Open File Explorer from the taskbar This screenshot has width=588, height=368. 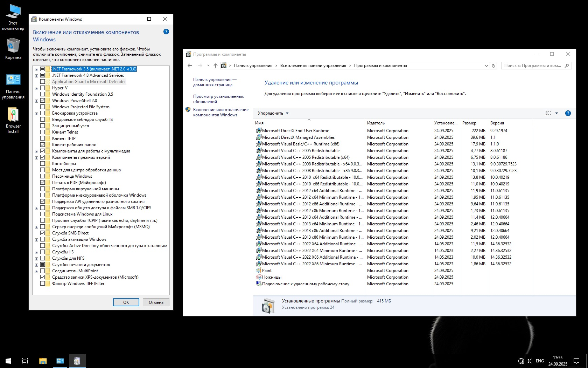click(43, 361)
